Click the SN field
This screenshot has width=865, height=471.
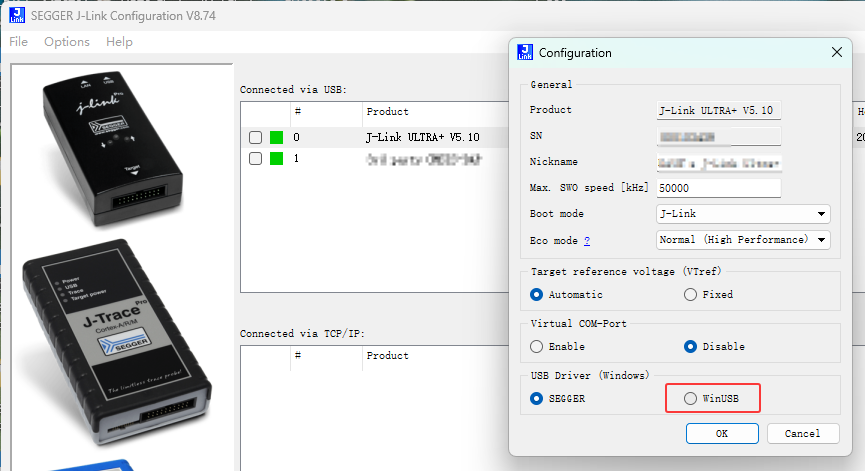[718, 136]
